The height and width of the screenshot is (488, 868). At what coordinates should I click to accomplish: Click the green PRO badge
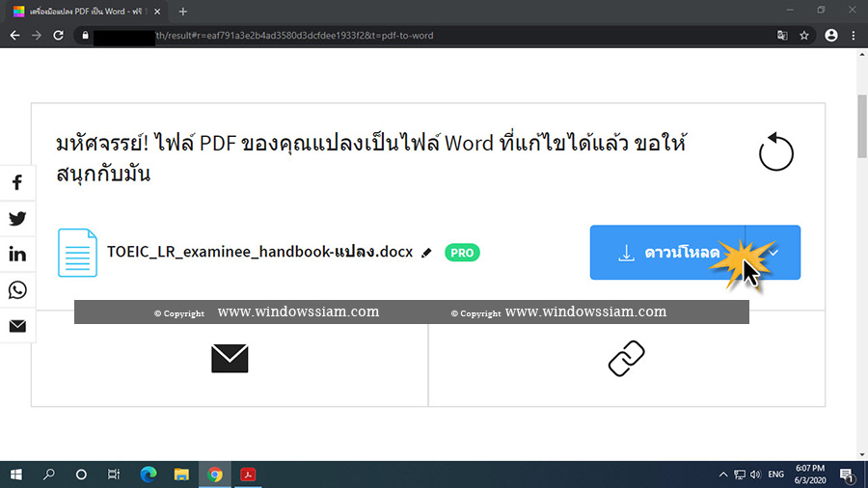[x=462, y=253]
